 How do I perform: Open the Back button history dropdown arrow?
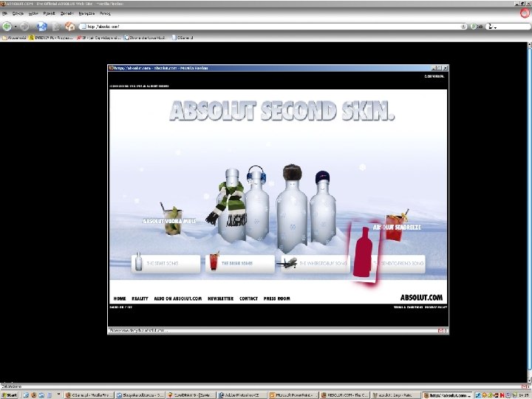pos(16,27)
